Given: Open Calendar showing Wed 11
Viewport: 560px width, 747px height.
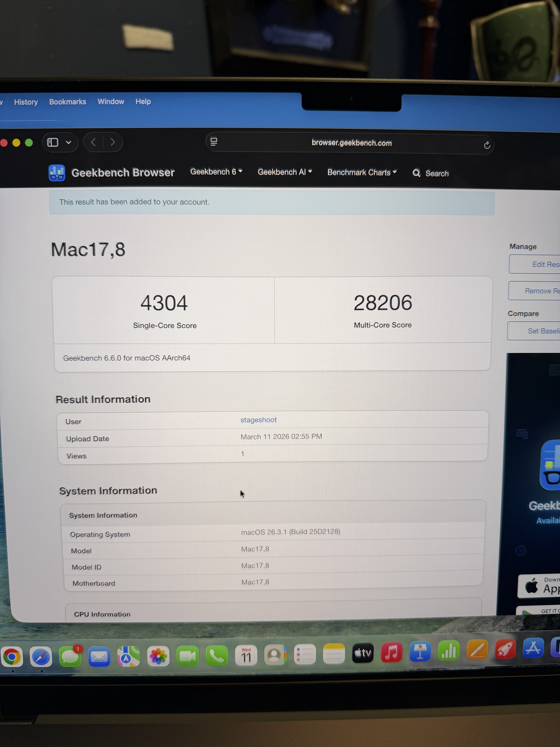Looking at the screenshot, I should (x=246, y=655).
